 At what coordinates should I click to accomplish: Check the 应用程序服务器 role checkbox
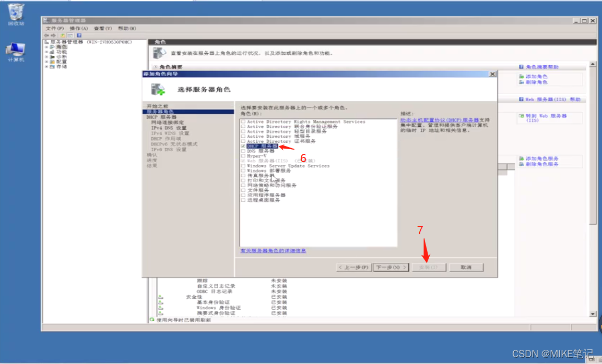(x=243, y=195)
